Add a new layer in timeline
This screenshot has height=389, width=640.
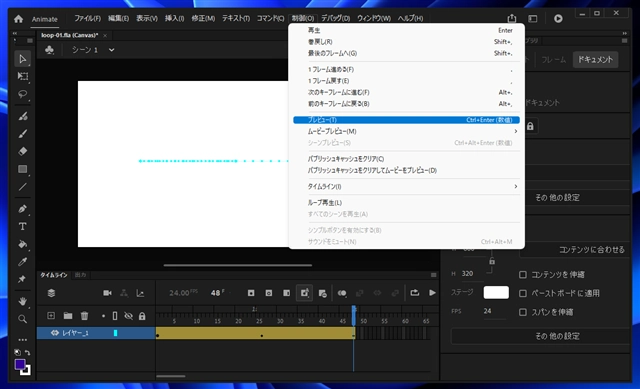(x=51, y=316)
